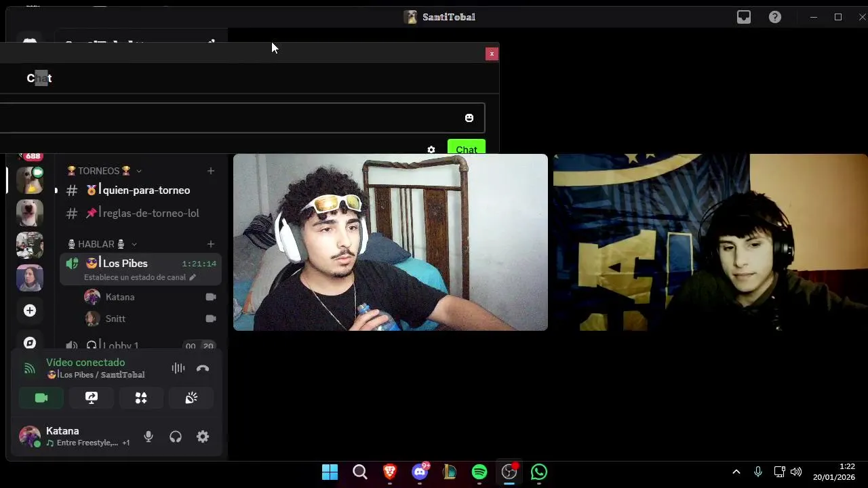Open the Windows Start menu
Screen dimensions: 868x488
point(330,472)
